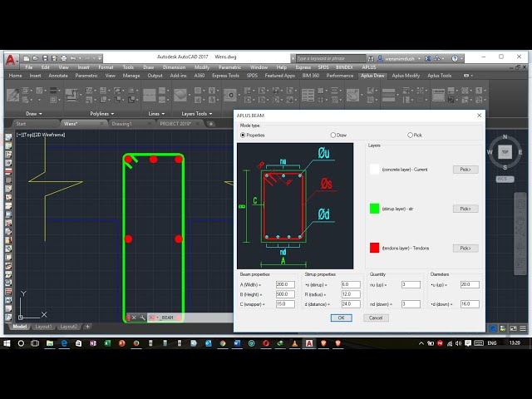
Task: Select the Draw mode radio button
Action: (333, 135)
